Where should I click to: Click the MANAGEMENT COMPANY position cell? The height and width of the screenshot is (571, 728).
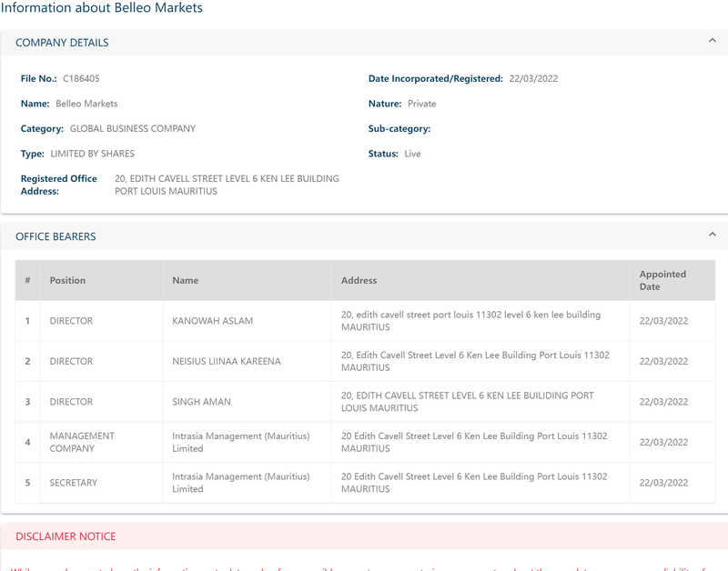tap(82, 442)
